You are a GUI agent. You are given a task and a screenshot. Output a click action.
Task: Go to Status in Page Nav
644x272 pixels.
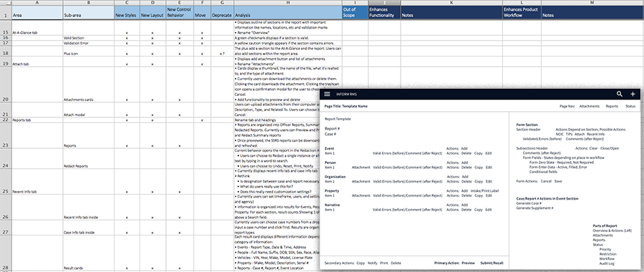tap(630, 106)
